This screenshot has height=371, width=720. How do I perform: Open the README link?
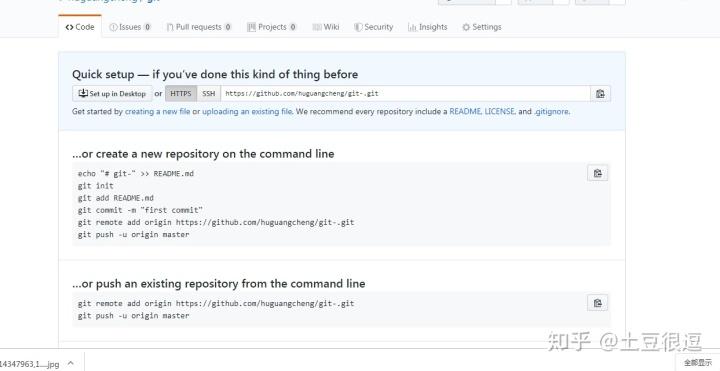click(465, 111)
